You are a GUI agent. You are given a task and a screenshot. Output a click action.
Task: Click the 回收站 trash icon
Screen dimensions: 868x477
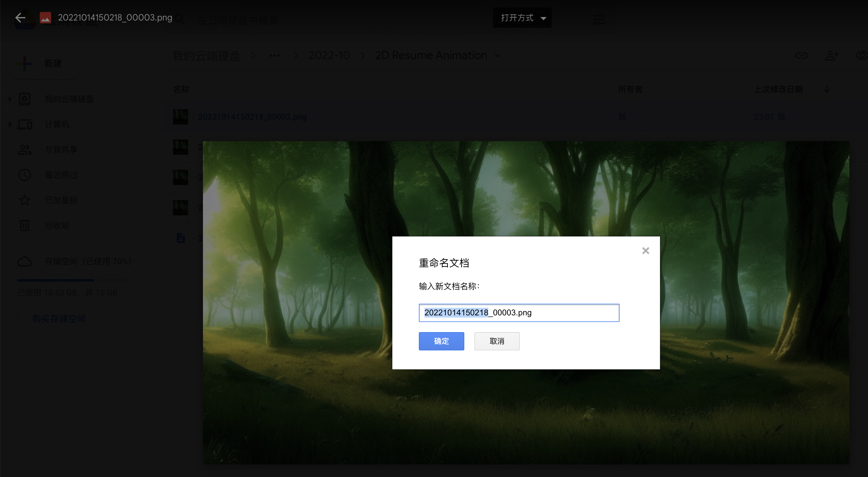(x=25, y=225)
